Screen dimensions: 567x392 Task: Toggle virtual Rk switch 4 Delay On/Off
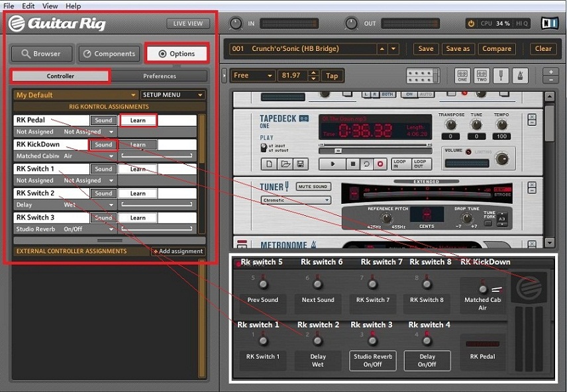coord(427,340)
